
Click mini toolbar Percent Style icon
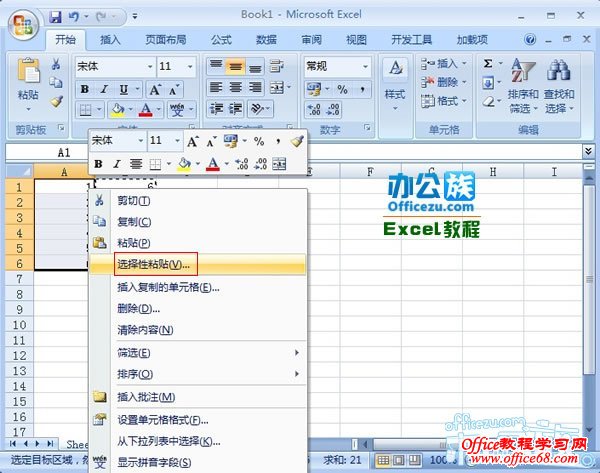[259, 141]
